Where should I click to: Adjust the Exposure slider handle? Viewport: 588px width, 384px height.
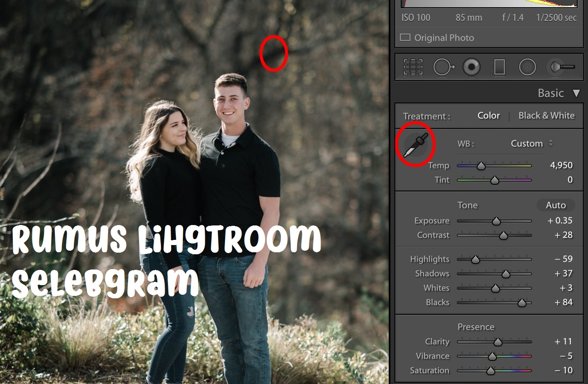[x=496, y=221]
